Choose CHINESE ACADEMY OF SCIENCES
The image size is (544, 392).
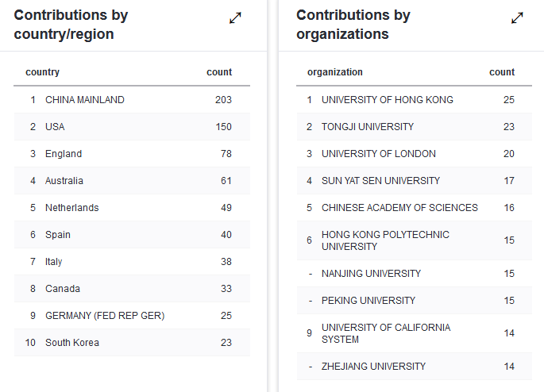tap(399, 208)
